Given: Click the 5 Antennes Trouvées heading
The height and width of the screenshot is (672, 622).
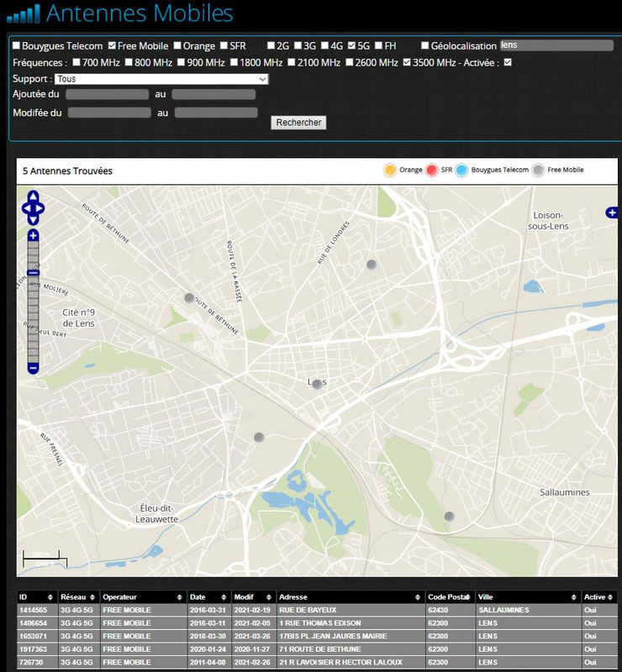Looking at the screenshot, I should [67, 171].
